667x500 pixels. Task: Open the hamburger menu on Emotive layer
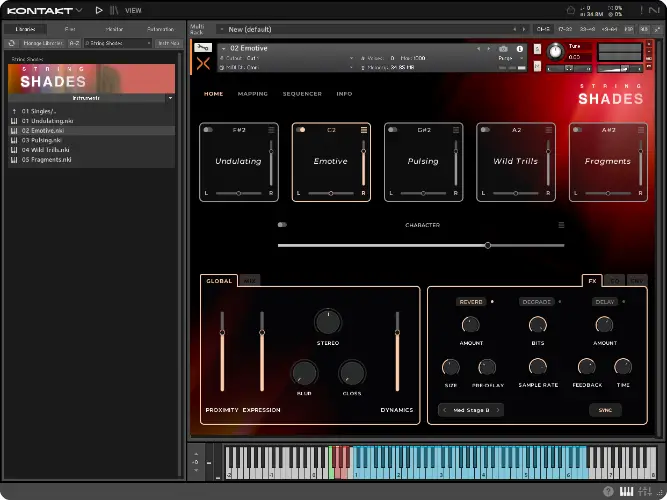(x=364, y=130)
